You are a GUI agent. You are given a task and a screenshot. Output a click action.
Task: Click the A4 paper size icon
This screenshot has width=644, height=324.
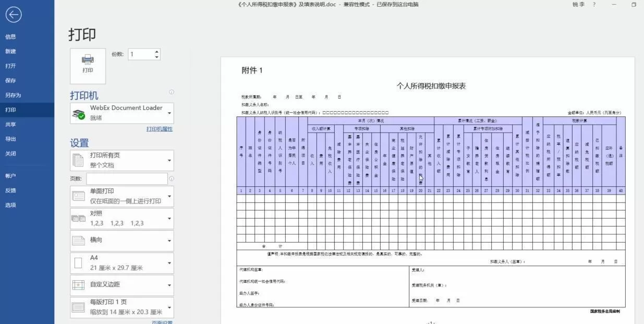78,263
